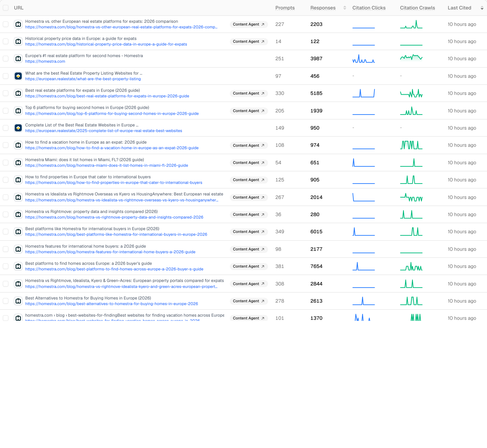487x448 pixels.
Task: Open Content Agent for 'Homestra vs. other European' row
Action: [x=249, y=24]
